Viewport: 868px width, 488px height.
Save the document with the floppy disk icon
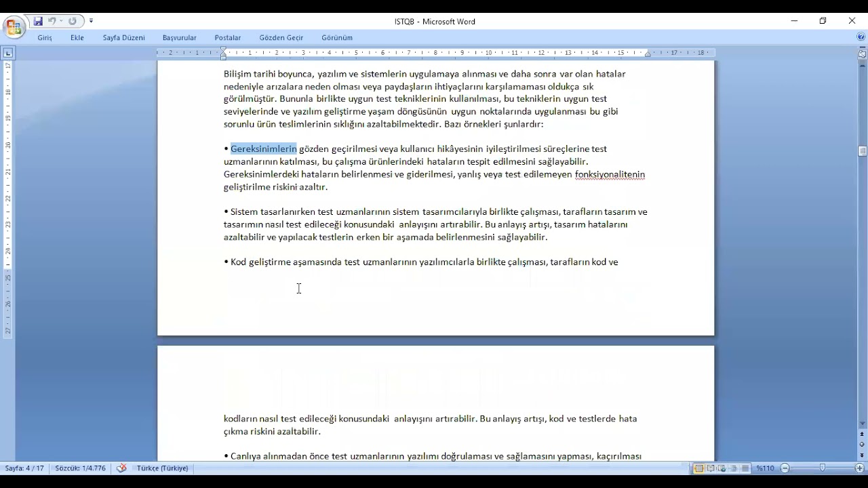(x=38, y=22)
